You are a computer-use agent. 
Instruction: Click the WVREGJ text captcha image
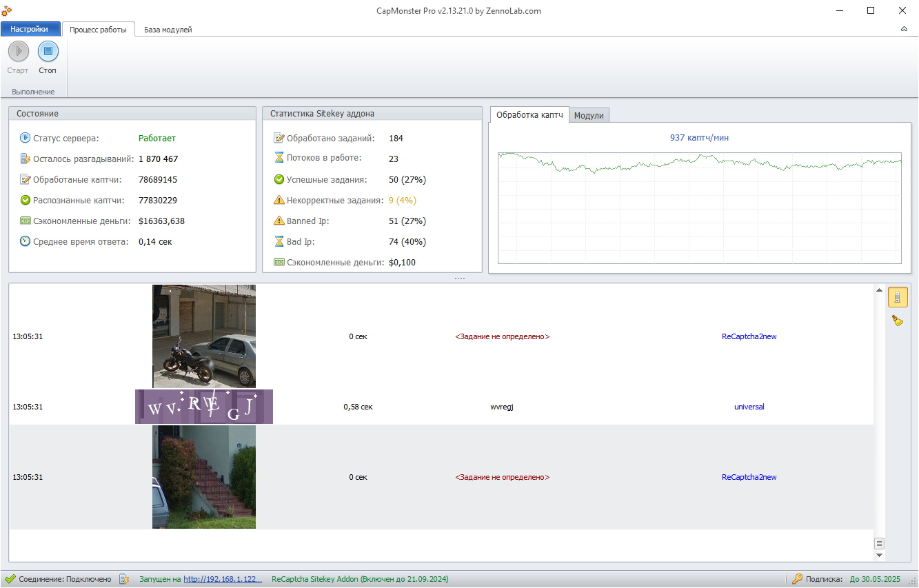point(204,407)
